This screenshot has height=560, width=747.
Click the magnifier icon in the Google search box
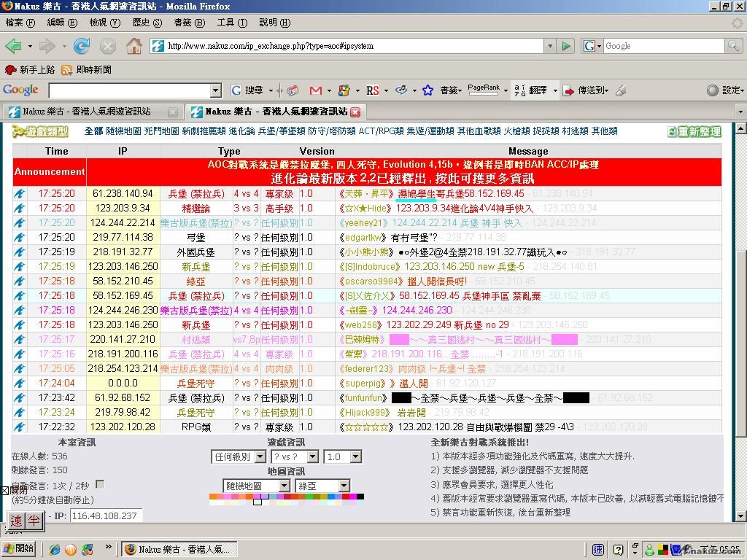pyautogui.click(x=732, y=46)
